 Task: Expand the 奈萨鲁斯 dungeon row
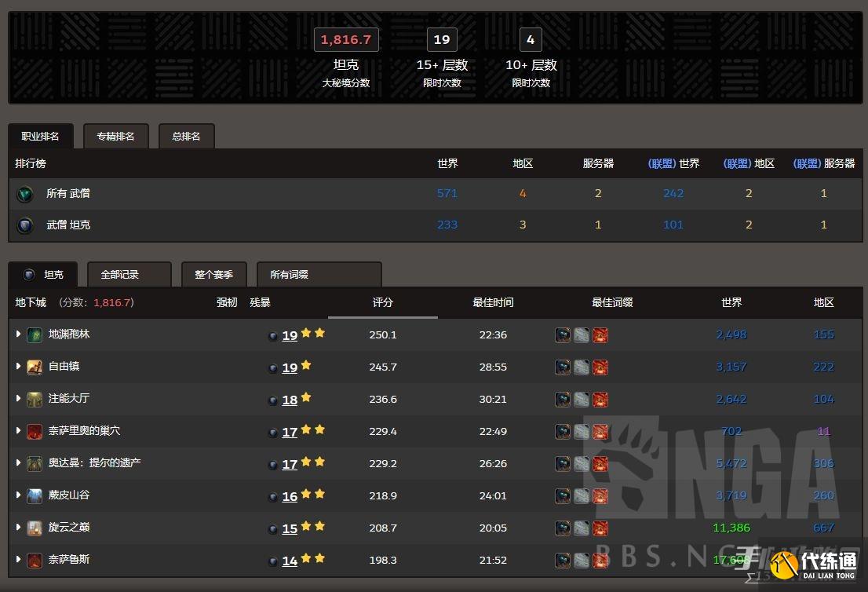click(x=19, y=560)
